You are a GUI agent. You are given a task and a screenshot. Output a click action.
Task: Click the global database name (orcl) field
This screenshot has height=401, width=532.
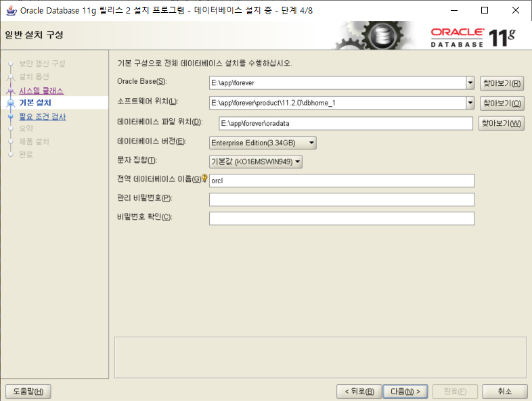(x=342, y=181)
